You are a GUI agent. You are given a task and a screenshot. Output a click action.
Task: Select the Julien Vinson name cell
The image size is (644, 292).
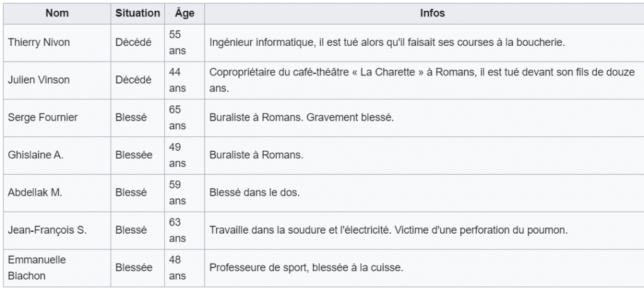point(57,80)
